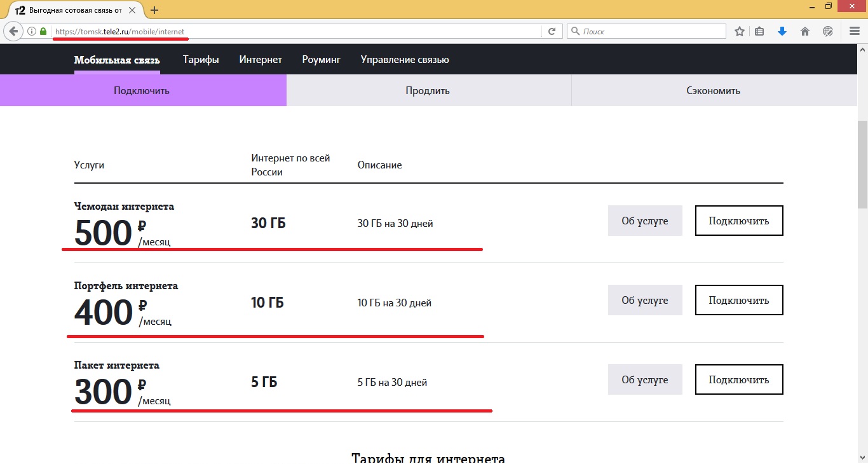
Task: Switch to the Продлить tab
Action: 428,90
